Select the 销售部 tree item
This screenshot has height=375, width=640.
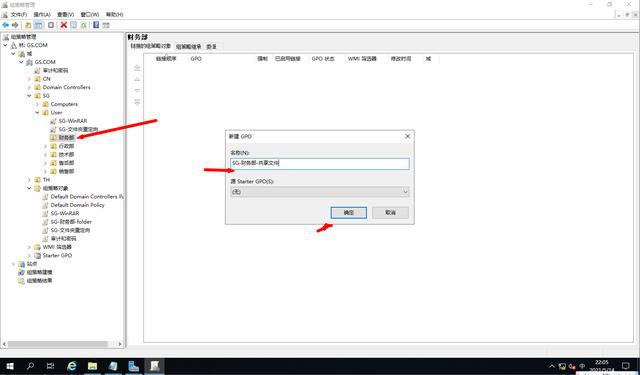click(x=66, y=171)
